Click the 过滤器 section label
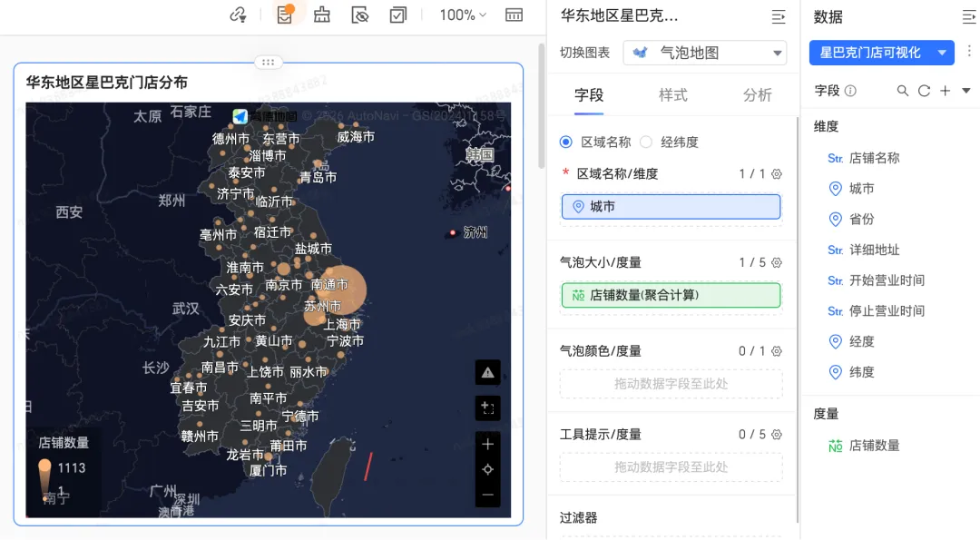This screenshot has height=540, width=980. 579,517
